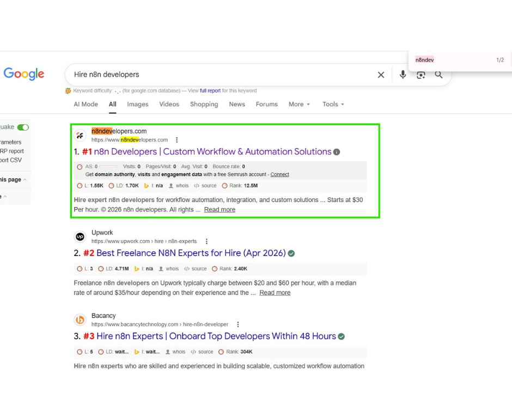Switch to AI Mode tab
This screenshot has height=420, width=512.
[86, 104]
